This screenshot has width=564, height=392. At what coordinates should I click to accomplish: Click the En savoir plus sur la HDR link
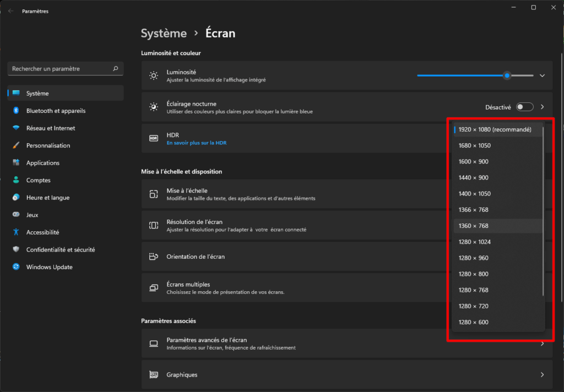click(x=196, y=143)
